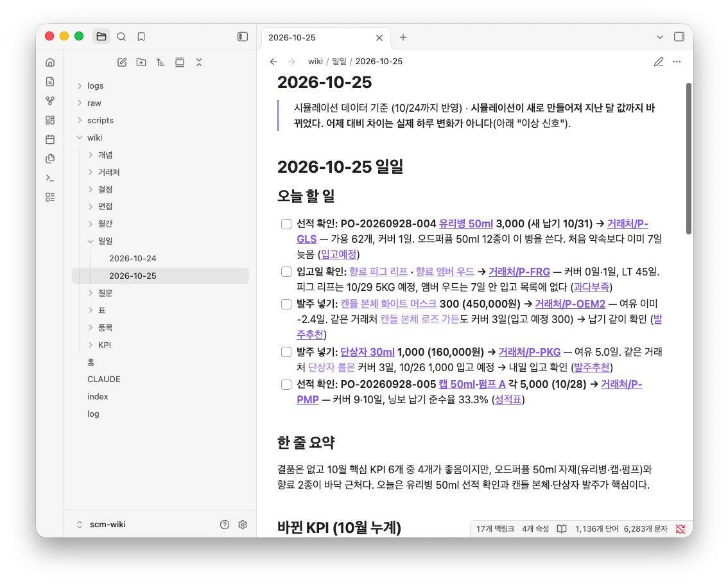Check the 입고일 확인 향료 task
The width and height of the screenshot is (728, 585).
(x=286, y=272)
